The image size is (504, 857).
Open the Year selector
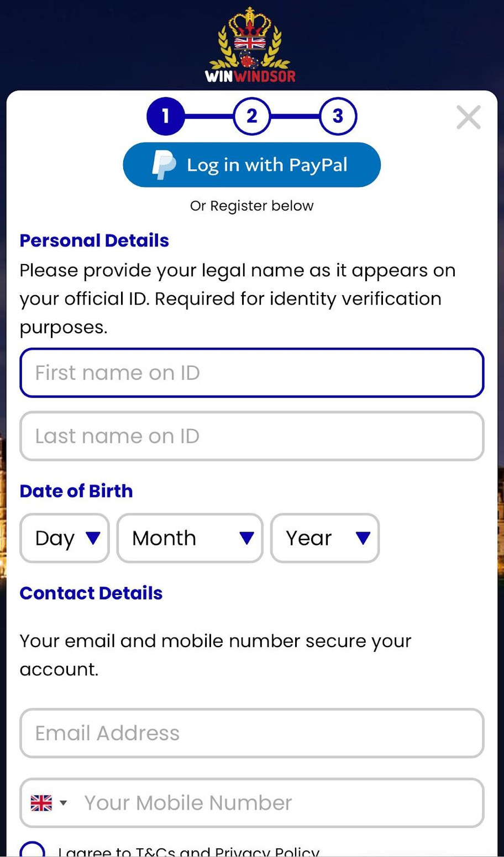tap(324, 538)
